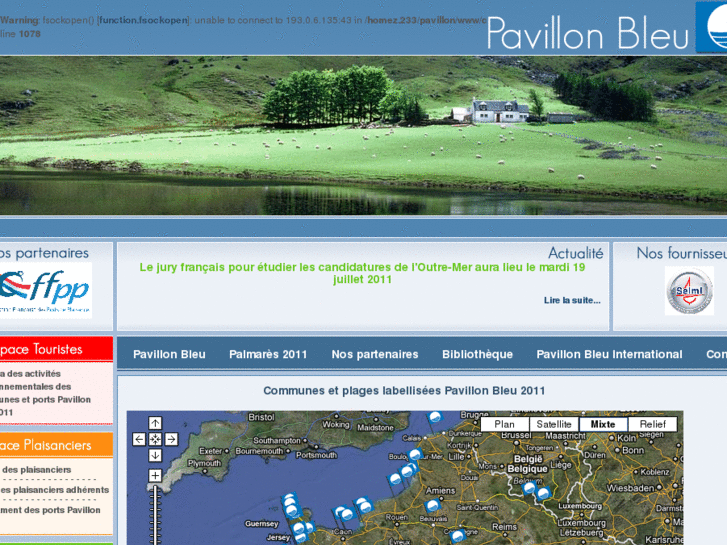Switch the map to Relief view
The width and height of the screenshot is (727, 545).
[652, 424]
